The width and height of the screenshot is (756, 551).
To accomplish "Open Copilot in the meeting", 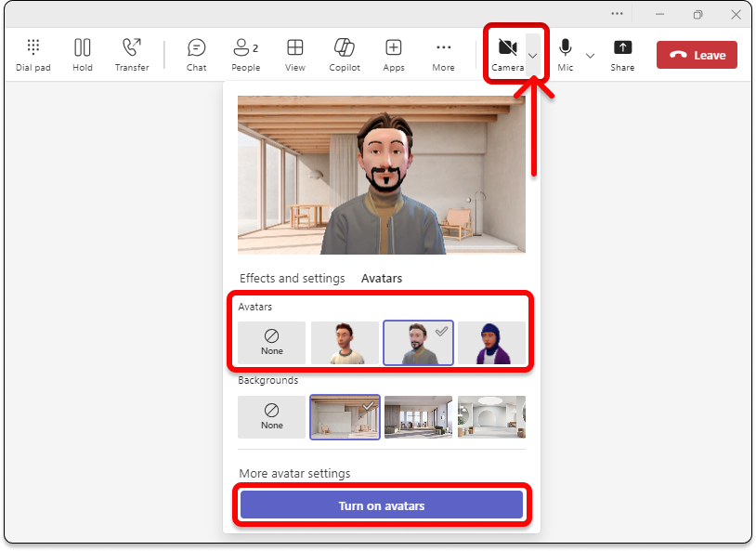I will (x=345, y=55).
